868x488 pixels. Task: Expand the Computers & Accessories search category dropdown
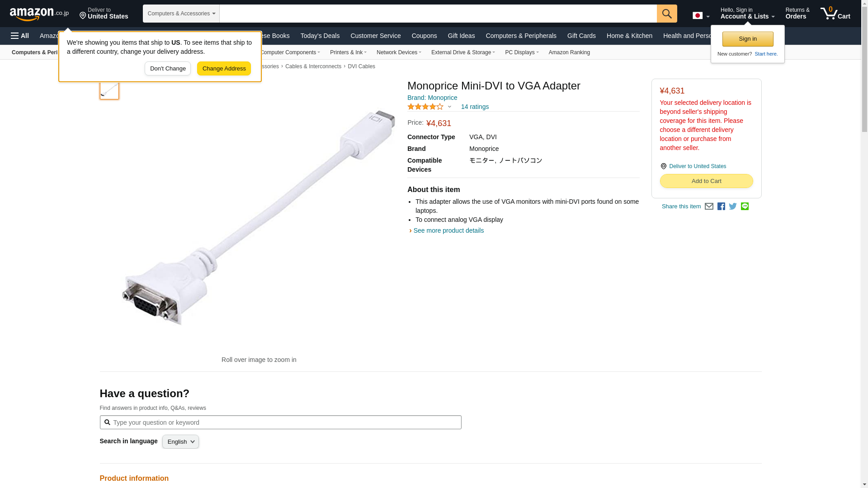point(181,14)
